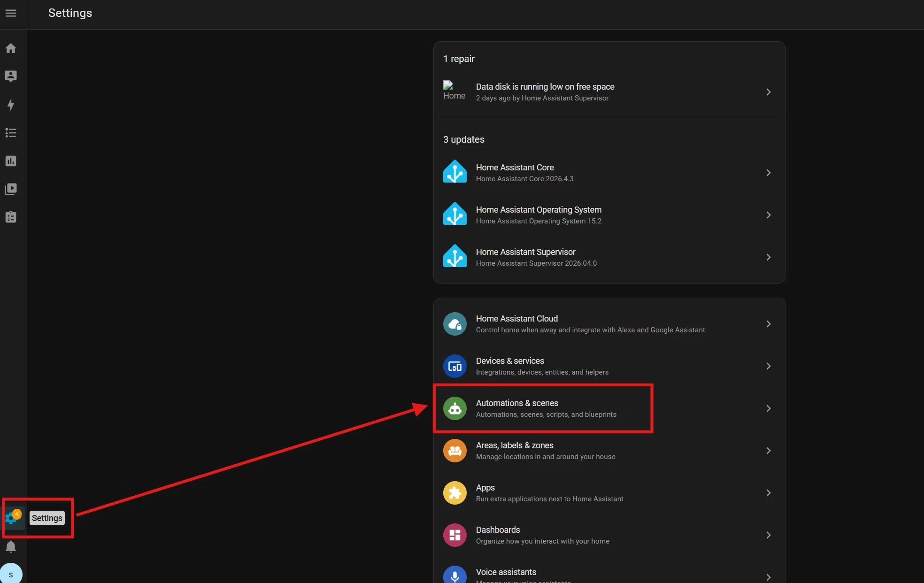The image size is (924, 583).
Task: Open chevron on Automations & scenes row
Action: click(x=768, y=408)
